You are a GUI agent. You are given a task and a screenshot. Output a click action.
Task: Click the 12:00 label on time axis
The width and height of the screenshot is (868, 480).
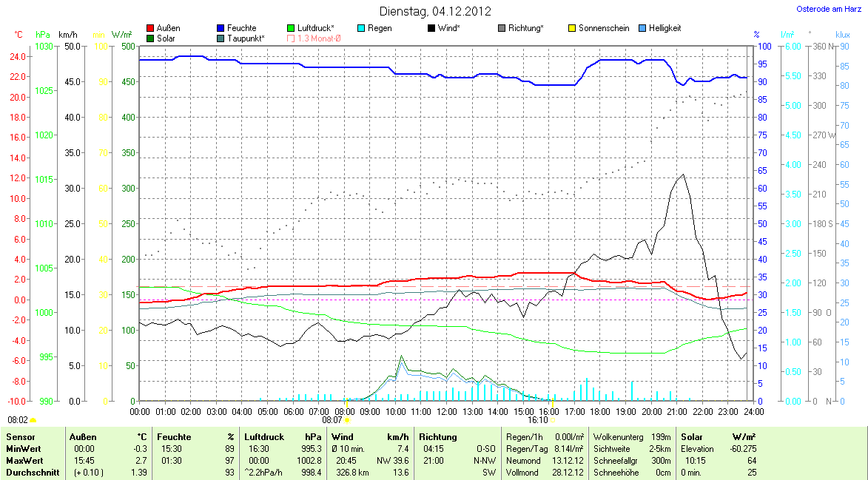click(447, 410)
